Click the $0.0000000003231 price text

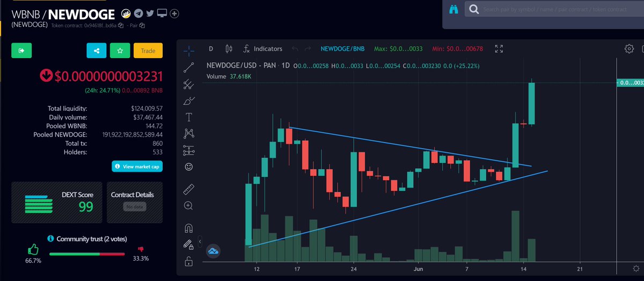(x=108, y=76)
